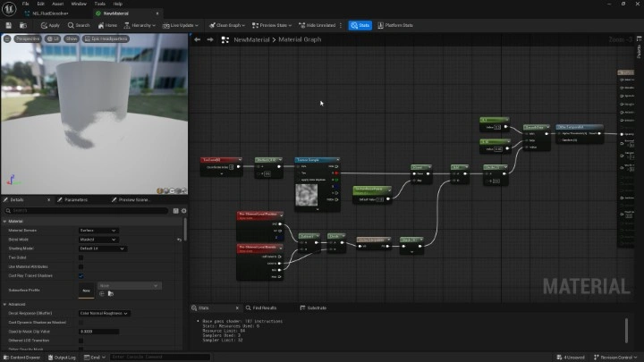This screenshot has height=362, width=644.
Task: Open the Asset menu
Action: [55, 4]
